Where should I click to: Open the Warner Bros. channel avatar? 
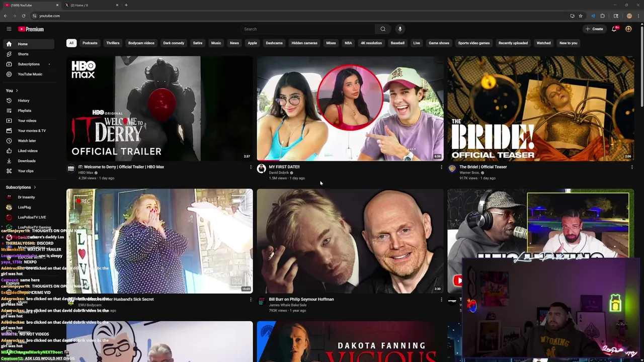(x=452, y=169)
